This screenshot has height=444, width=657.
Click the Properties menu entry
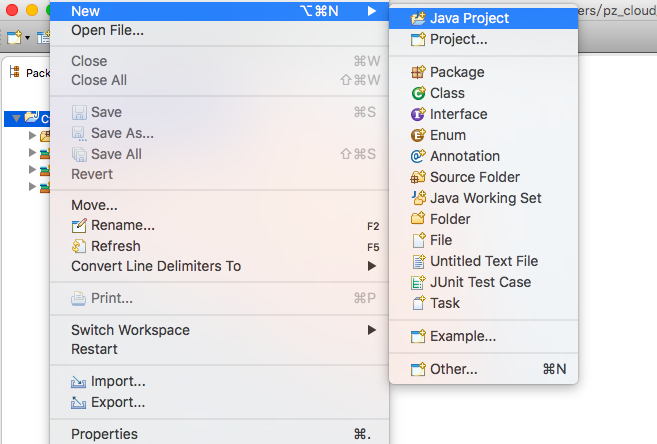coord(104,434)
